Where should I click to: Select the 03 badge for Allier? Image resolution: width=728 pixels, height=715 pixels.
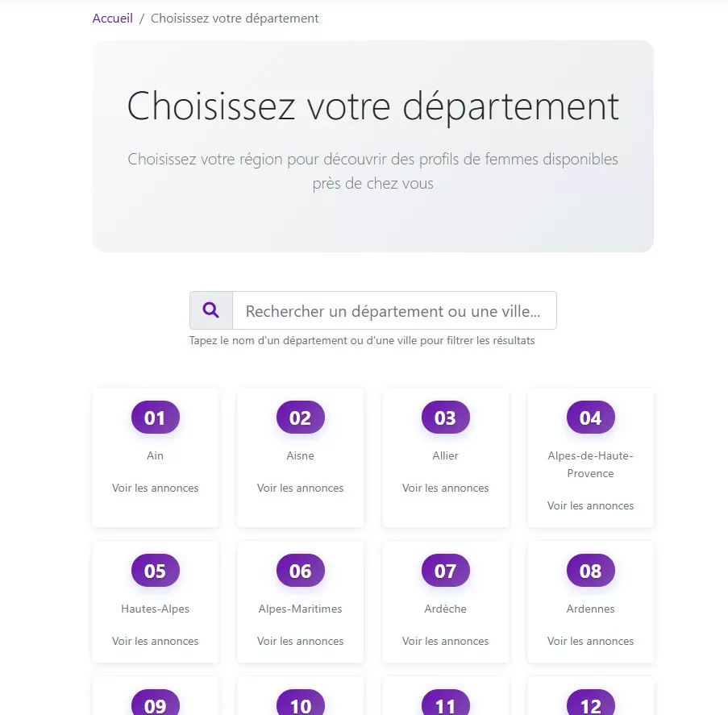445,418
